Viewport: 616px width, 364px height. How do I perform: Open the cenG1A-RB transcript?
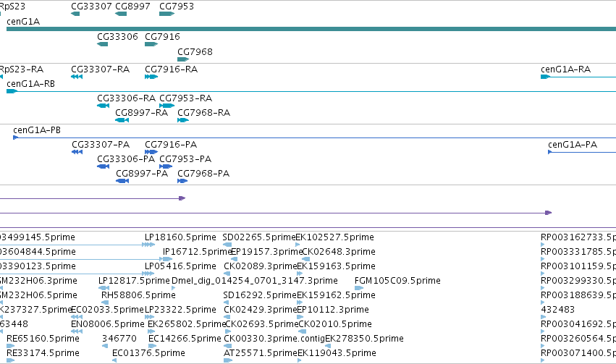point(30,84)
